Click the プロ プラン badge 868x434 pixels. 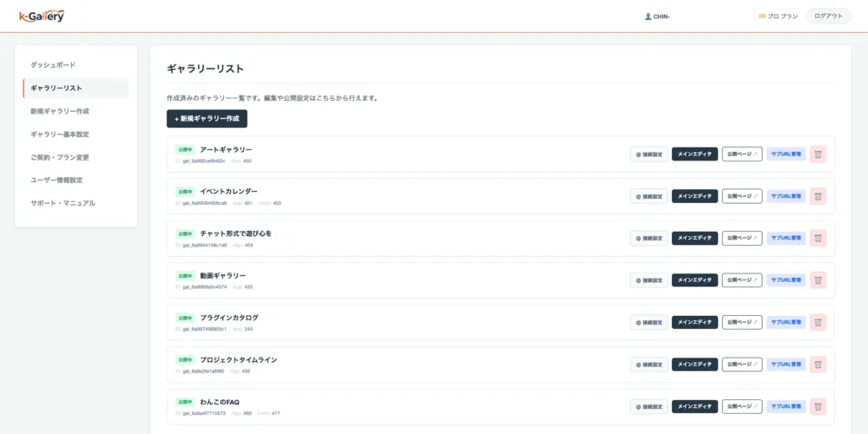[x=778, y=16]
